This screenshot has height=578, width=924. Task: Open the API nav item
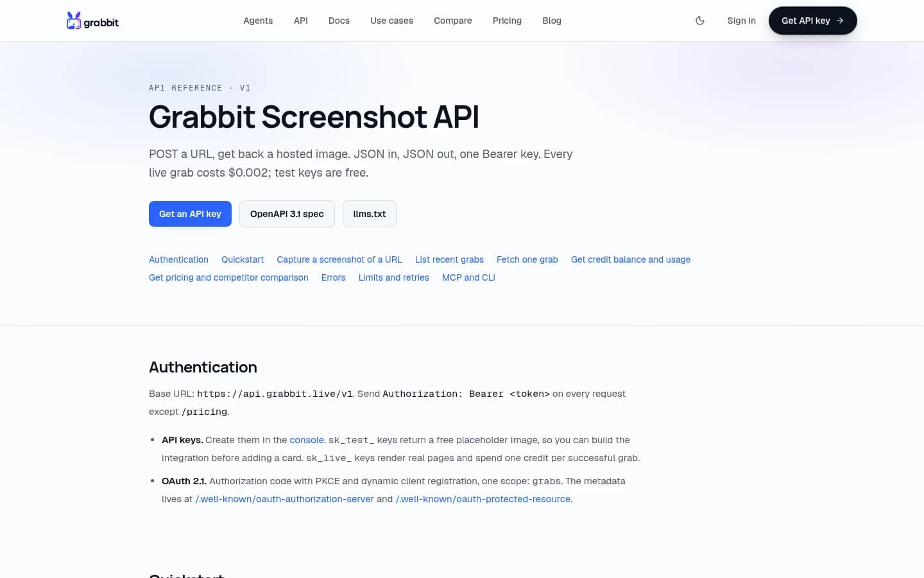click(301, 21)
